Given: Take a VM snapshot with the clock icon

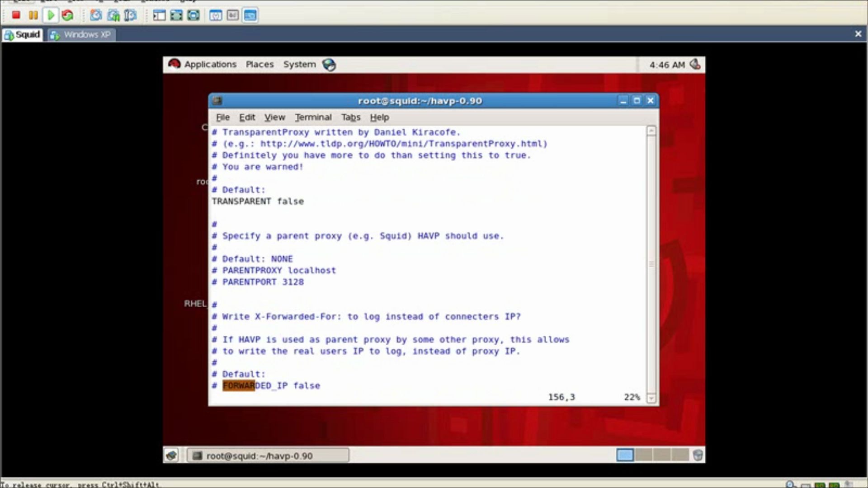Looking at the screenshot, I should pos(96,15).
